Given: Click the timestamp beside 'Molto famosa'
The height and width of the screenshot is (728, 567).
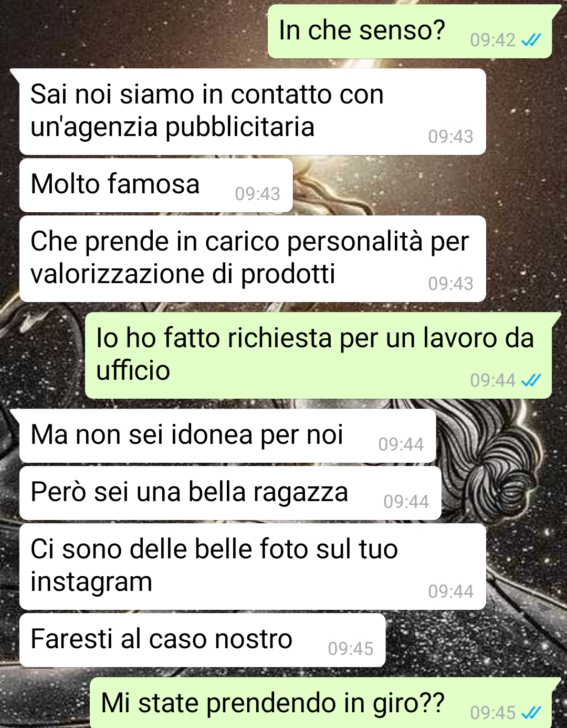Looking at the screenshot, I should click(x=257, y=194).
